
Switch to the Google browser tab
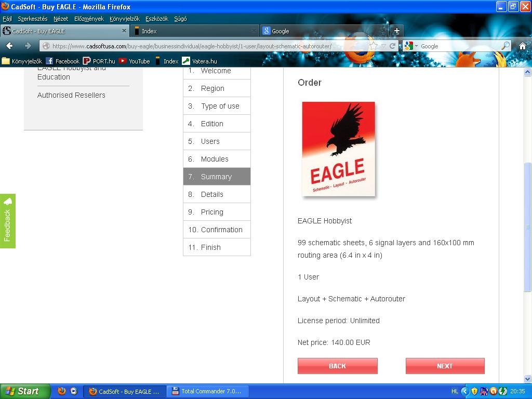pos(324,31)
